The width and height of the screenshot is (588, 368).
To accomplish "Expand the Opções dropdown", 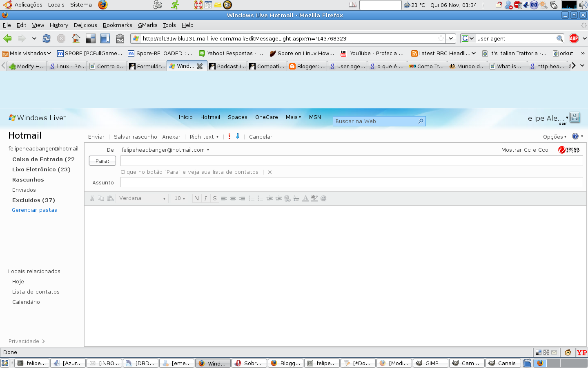I will click(x=555, y=137).
